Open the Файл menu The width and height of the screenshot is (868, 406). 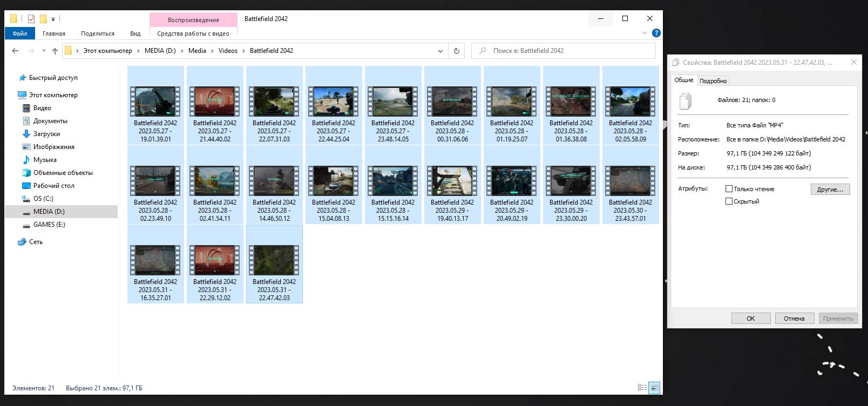point(20,33)
